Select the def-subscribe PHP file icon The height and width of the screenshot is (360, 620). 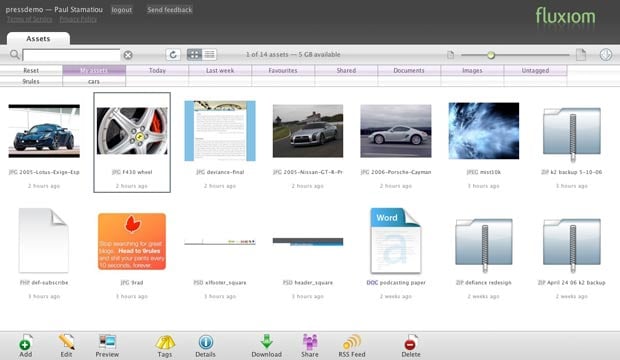pyautogui.click(x=43, y=241)
